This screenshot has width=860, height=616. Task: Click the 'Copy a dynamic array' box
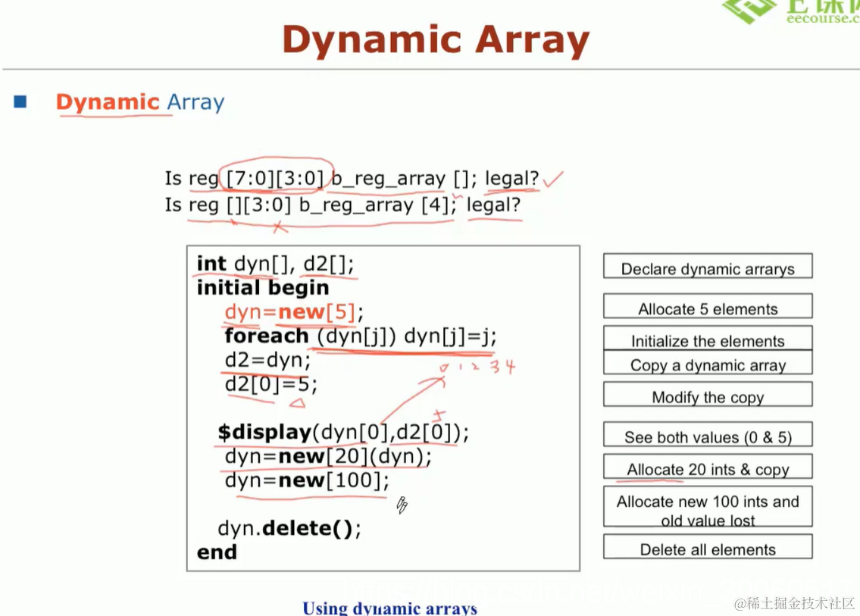(708, 363)
